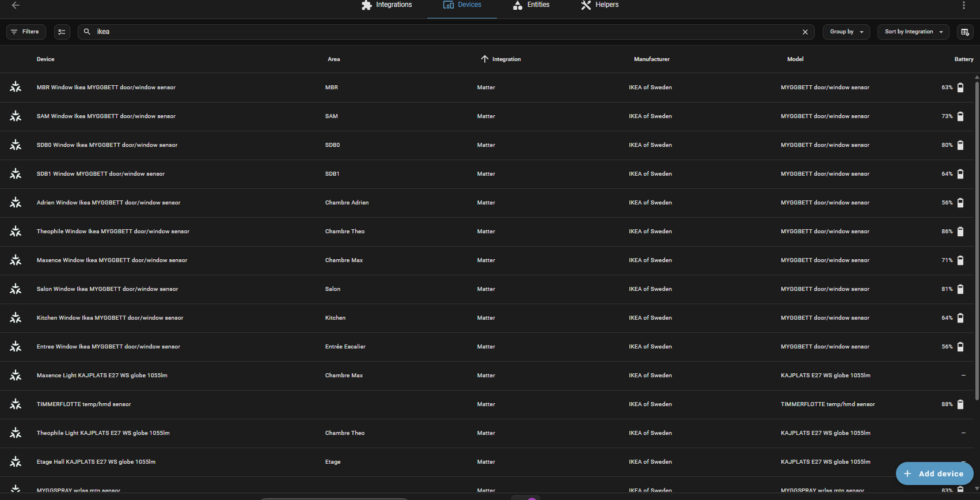Open the overflow menu with three dots

(x=964, y=5)
